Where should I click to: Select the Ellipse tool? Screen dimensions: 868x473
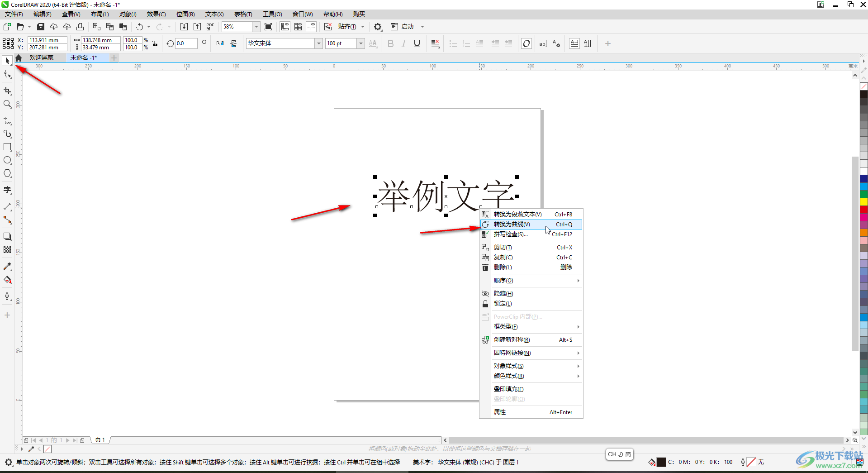(7, 160)
